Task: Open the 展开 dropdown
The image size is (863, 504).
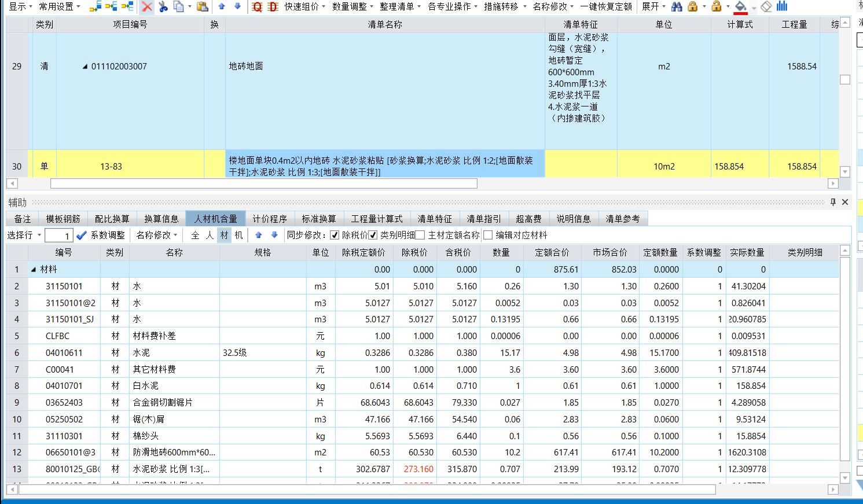Action: coord(654,6)
